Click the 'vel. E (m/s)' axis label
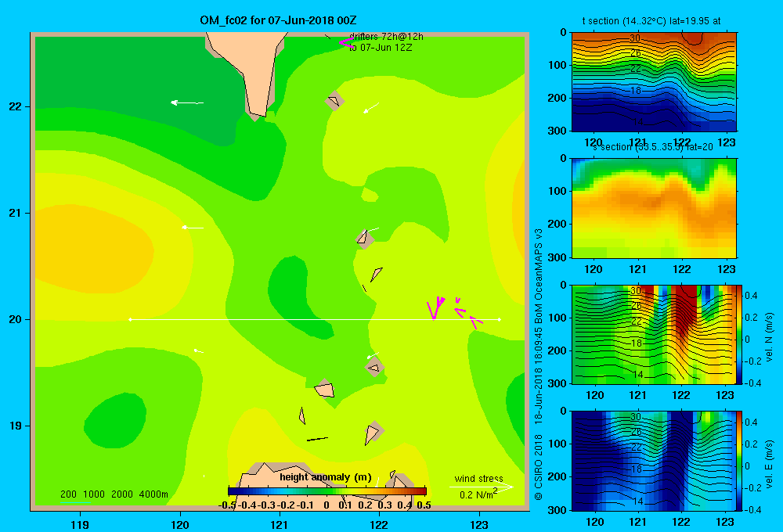Viewport: 783px width, 532px height. point(769,464)
